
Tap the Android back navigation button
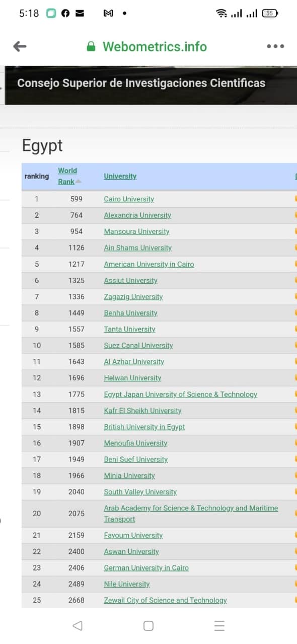(x=77, y=625)
